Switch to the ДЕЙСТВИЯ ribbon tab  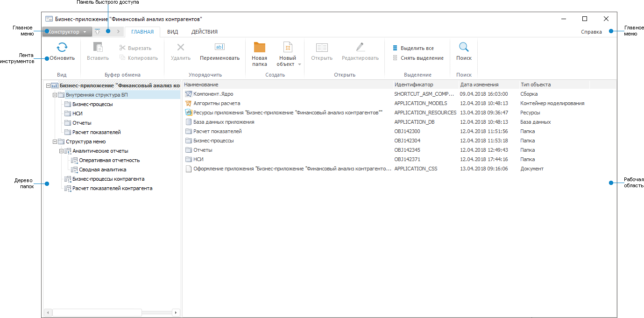coord(205,32)
